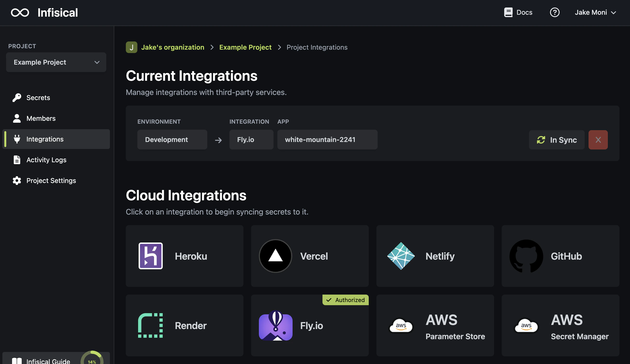Click the Current Integrations heading
Viewport: 630px width, 364px height.
(x=191, y=76)
